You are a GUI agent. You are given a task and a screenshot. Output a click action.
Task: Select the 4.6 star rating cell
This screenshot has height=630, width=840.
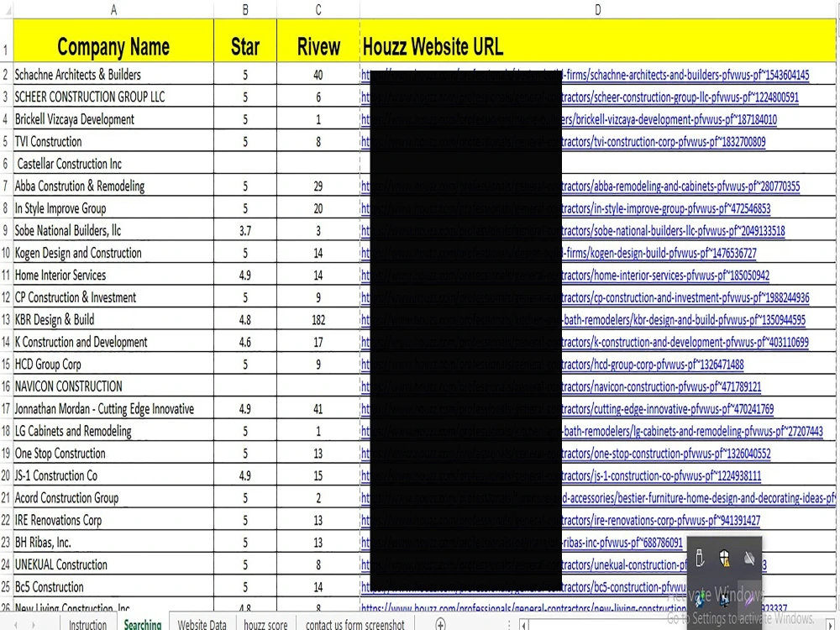pos(245,343)
